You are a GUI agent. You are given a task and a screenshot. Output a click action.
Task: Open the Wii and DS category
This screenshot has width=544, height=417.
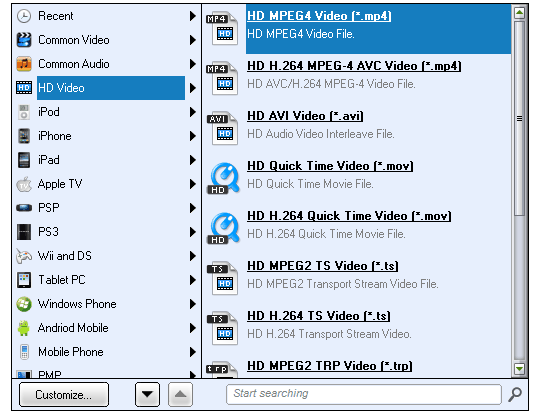click(x=106, y=256)
